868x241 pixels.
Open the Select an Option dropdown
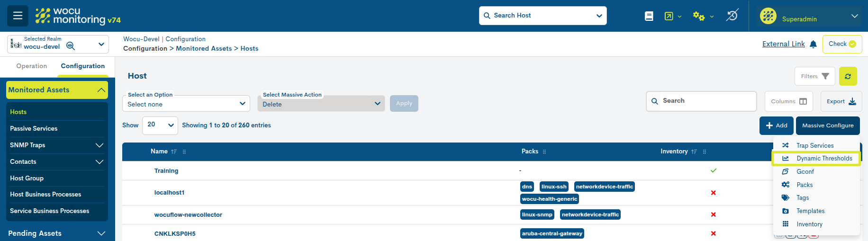pyautogui.click(x=186, y=104)
